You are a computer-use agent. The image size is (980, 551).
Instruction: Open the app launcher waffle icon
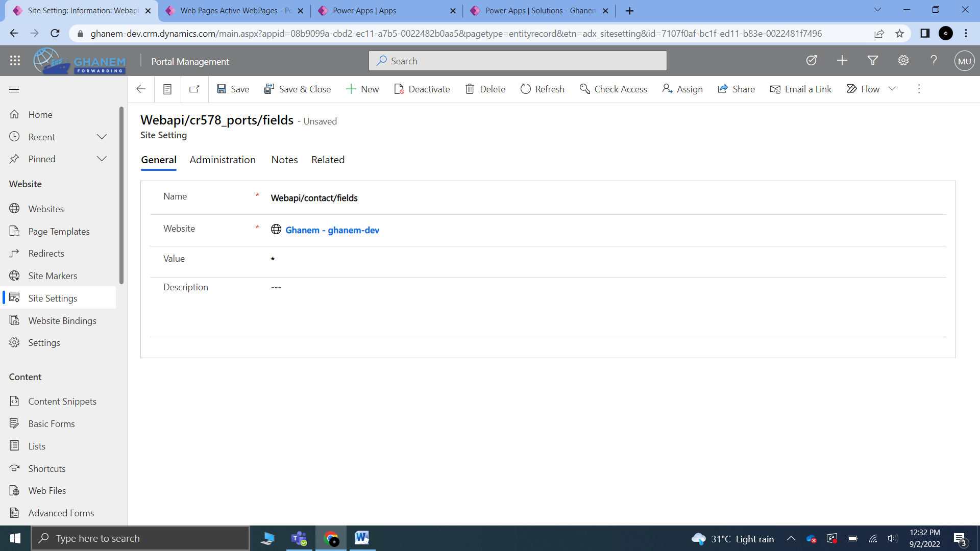[x=15, y=61]
